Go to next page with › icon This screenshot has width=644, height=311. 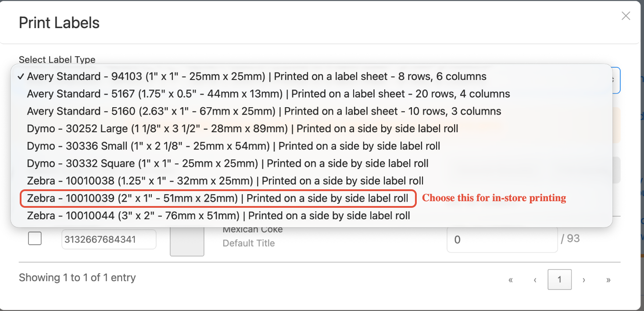coord(584,280)
